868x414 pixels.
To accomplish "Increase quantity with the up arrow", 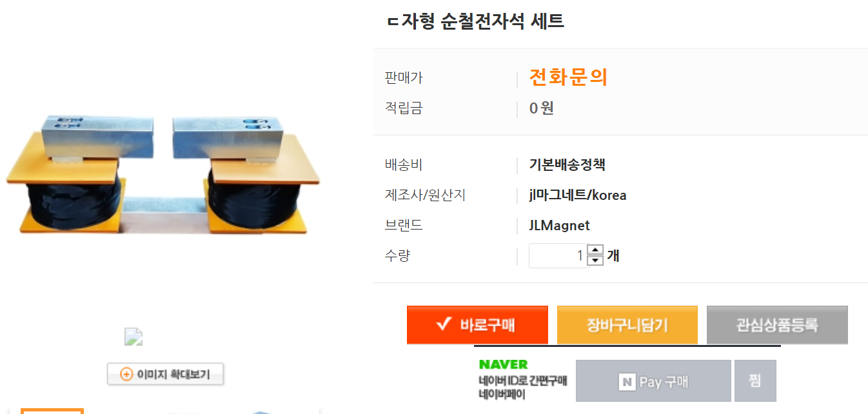I will tap(597, 250).
